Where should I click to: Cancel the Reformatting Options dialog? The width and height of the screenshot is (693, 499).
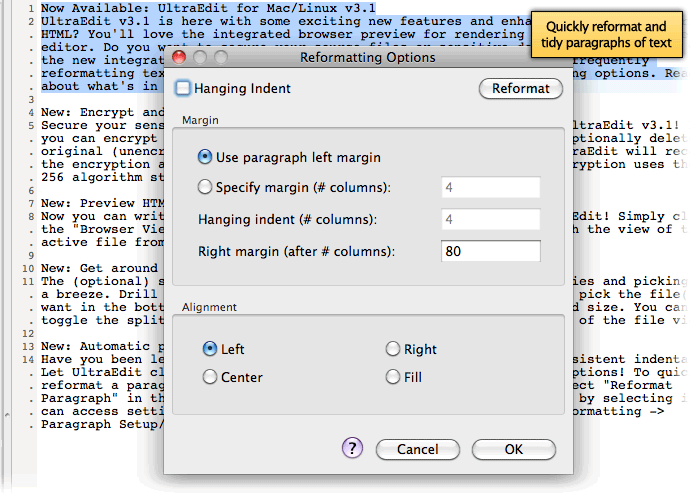tap(418, 449)
